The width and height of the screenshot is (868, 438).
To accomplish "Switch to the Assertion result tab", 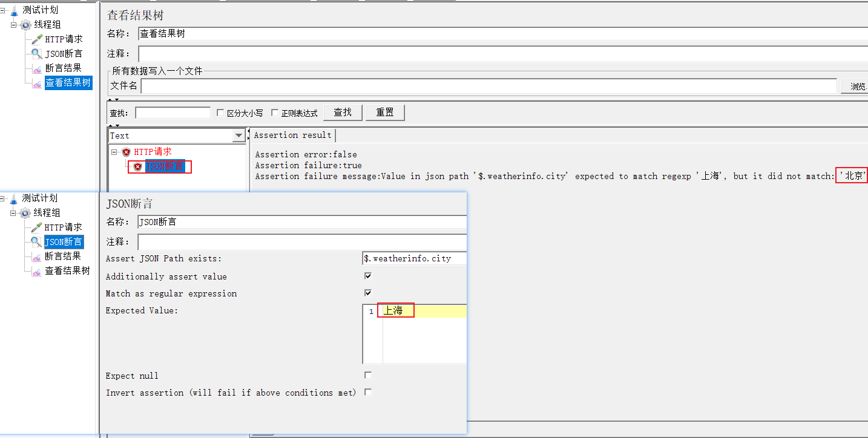I will [x=292, y=135].
